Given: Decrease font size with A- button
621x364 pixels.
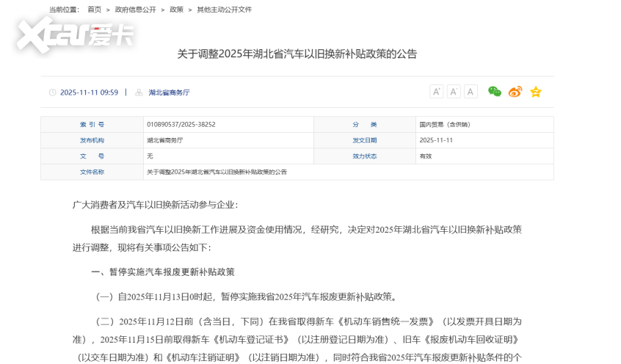Looking at the screenshot, I should 454,92.
